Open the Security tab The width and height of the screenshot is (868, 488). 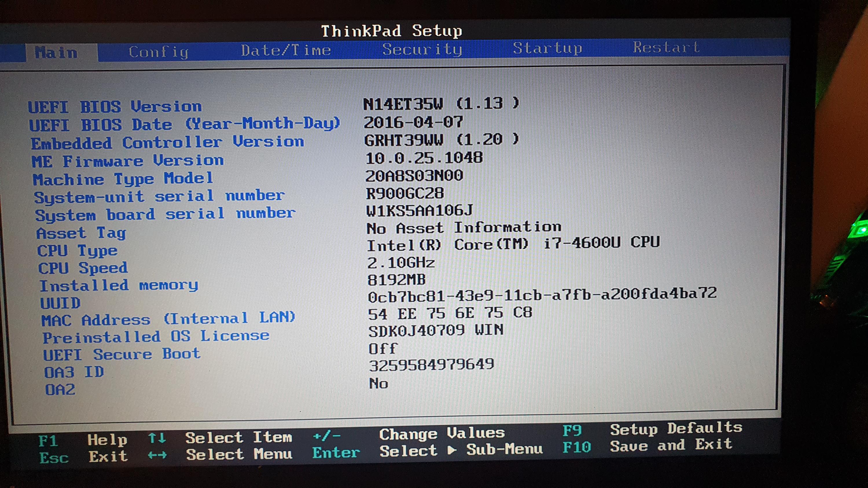[422, 49]
